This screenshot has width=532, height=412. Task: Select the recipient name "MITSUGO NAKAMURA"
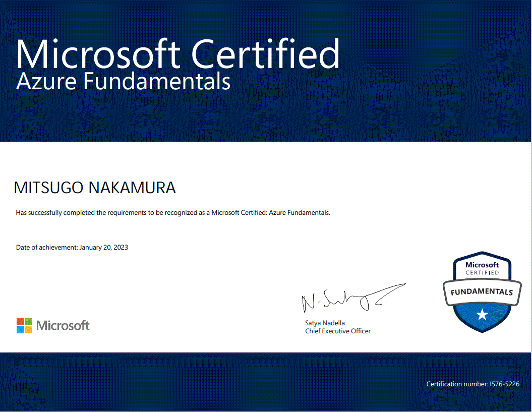(x=95, y=188)
